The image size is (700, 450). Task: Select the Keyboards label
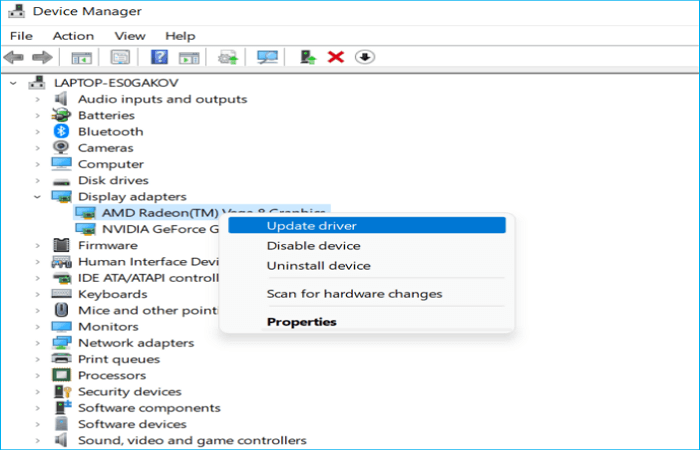(112, 294)
